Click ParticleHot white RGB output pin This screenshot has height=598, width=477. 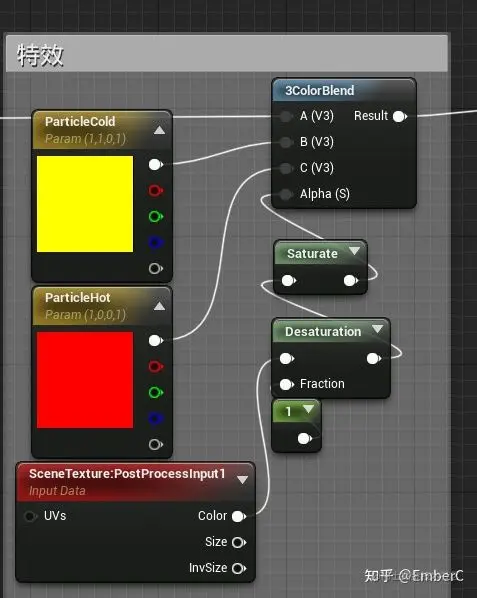coord(155,341)
